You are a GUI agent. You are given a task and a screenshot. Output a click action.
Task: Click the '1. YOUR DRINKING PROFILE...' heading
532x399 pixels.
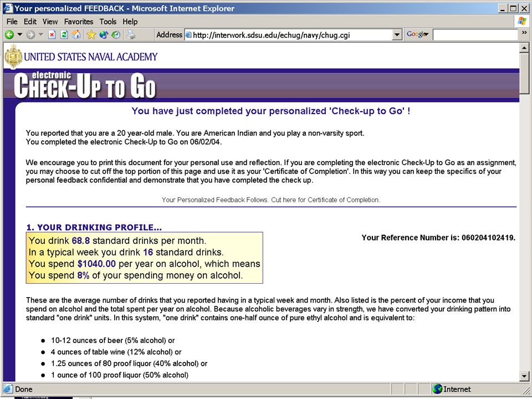pyautogui.click(x=94, y=227)
